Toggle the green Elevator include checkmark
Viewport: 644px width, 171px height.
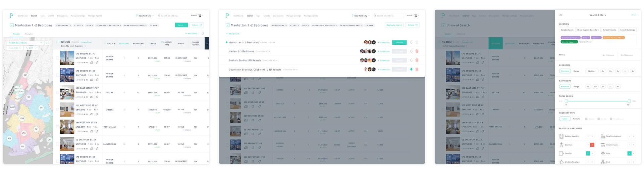tap(588, 154)
